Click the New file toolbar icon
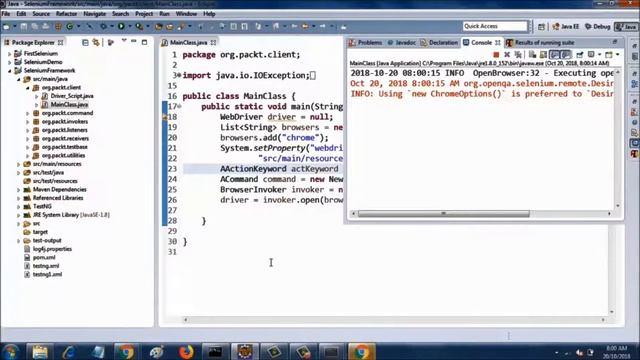This screenshot has height=360, width=640. pyautogui.click(x=6, y=27)
